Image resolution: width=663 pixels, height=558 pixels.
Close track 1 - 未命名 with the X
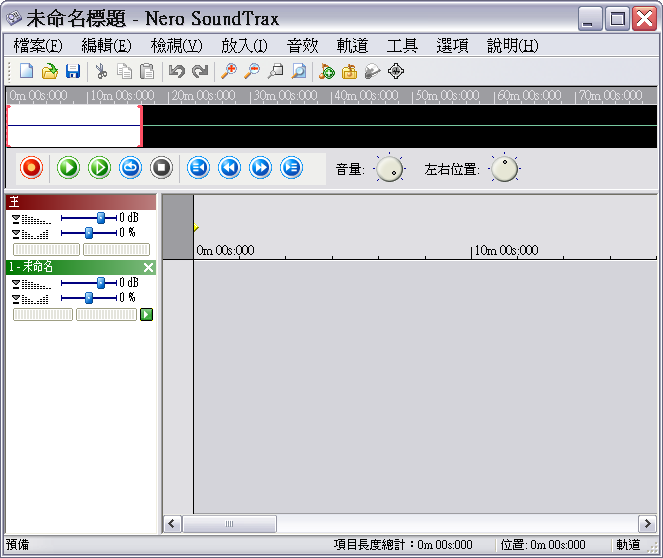148,267
